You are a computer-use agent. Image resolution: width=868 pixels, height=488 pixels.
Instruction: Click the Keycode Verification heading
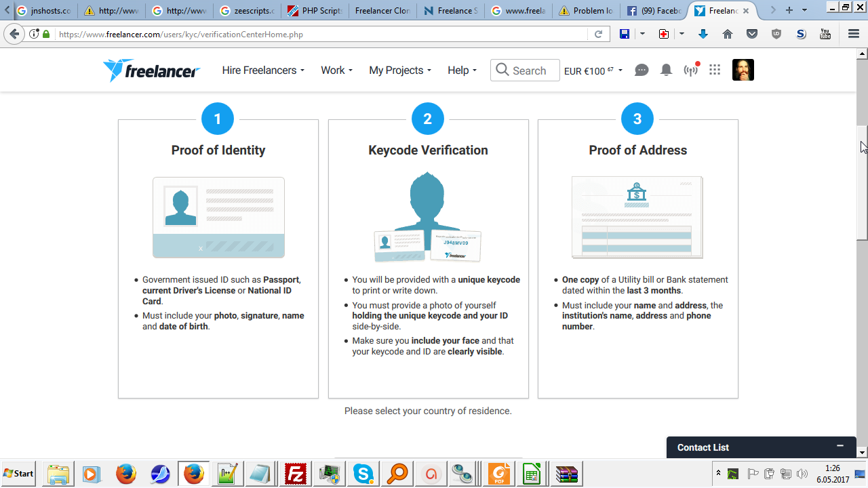[428, 150]
